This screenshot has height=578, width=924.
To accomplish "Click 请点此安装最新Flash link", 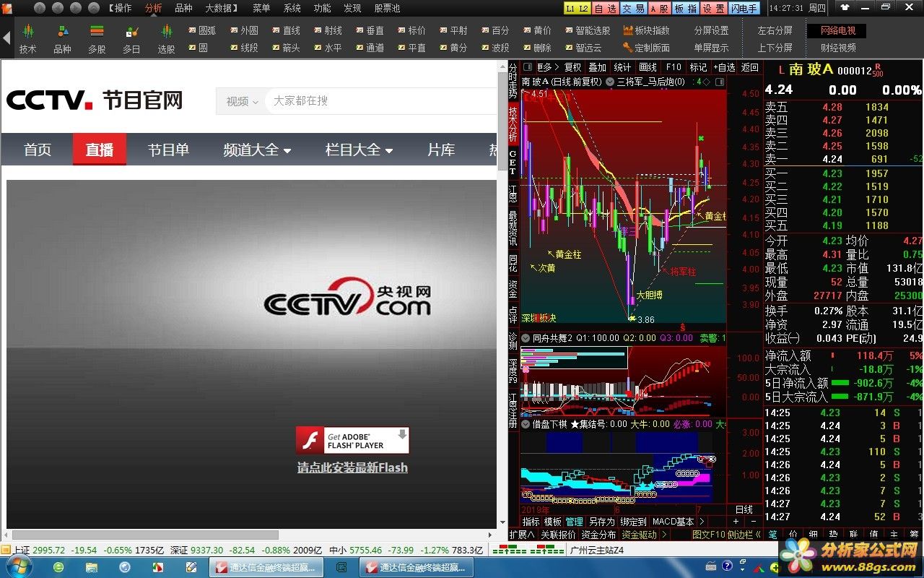I will pyautogui.click(x=352, y=467).
